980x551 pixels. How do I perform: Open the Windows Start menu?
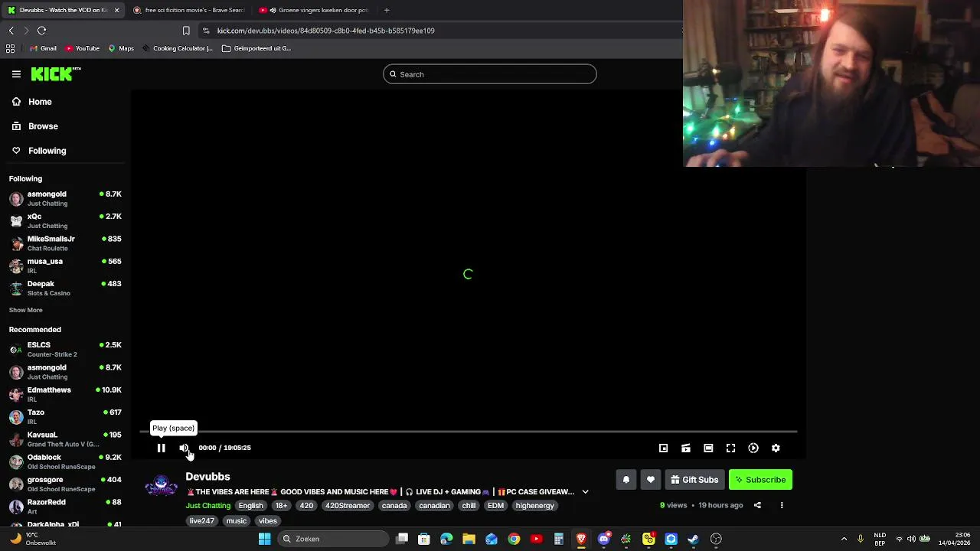pos(264,539)
